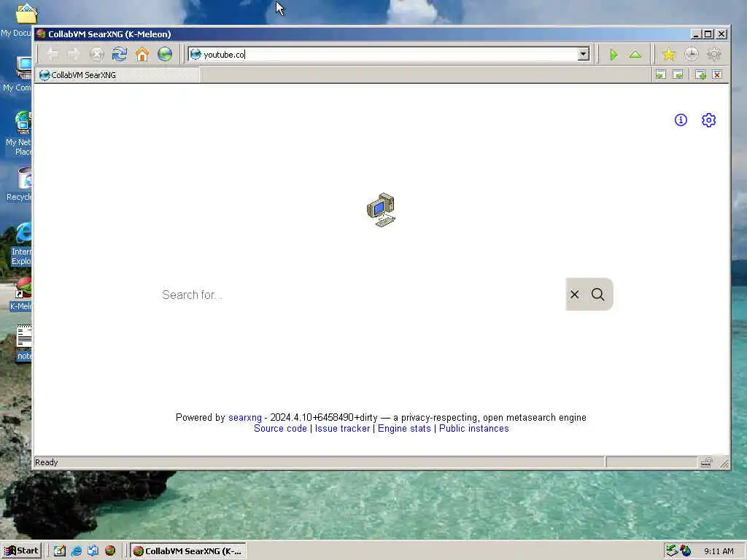Open Bookmarks with the star icon

click(669, 54)
